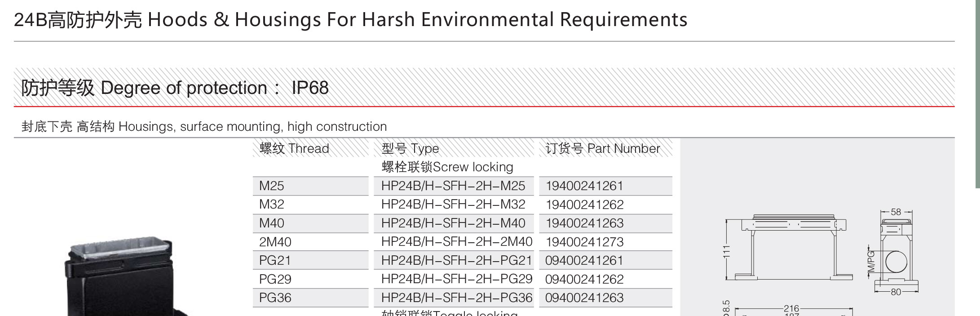Click part number '19400241262'
Viewport: 980px width, 316px height.
coord(584,205)
